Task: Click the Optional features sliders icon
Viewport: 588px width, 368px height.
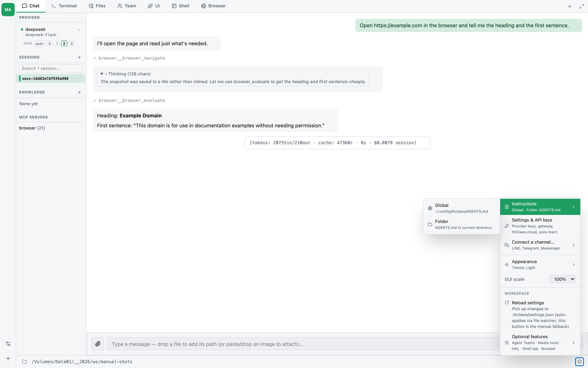Action: (x=507, y=343)
